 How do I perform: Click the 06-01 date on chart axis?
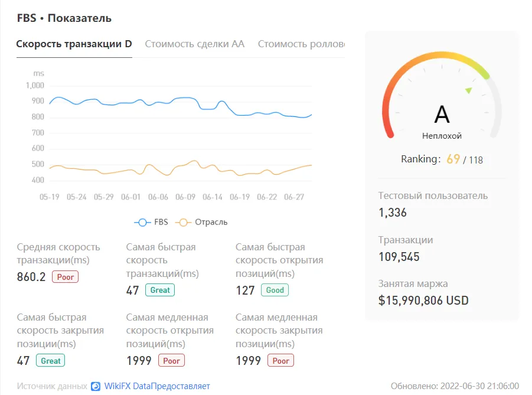[x=130, y=197]
